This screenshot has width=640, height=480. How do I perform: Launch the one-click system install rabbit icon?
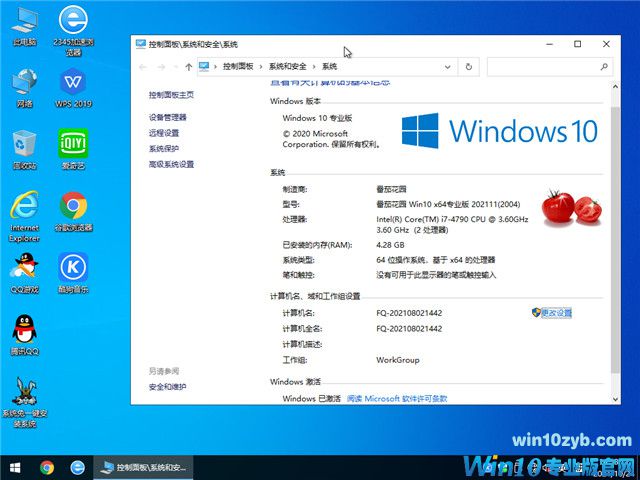[x=24, y=402]
